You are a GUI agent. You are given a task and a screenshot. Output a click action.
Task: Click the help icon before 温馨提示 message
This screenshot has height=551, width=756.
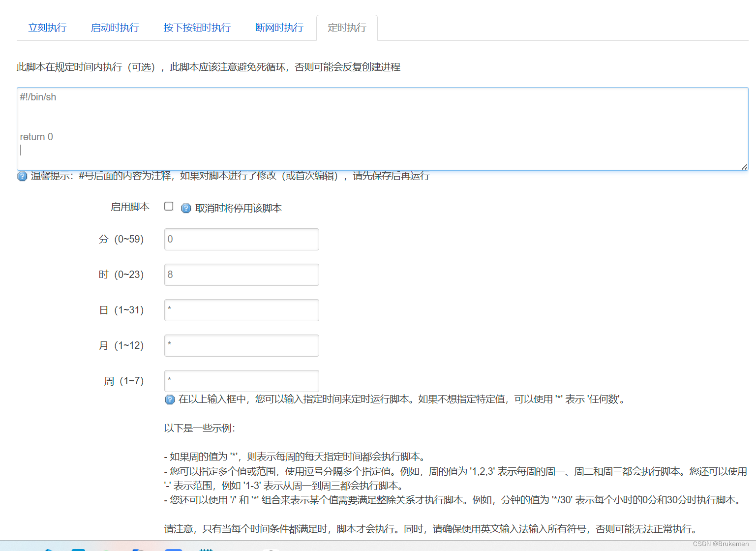pos(22,176)
